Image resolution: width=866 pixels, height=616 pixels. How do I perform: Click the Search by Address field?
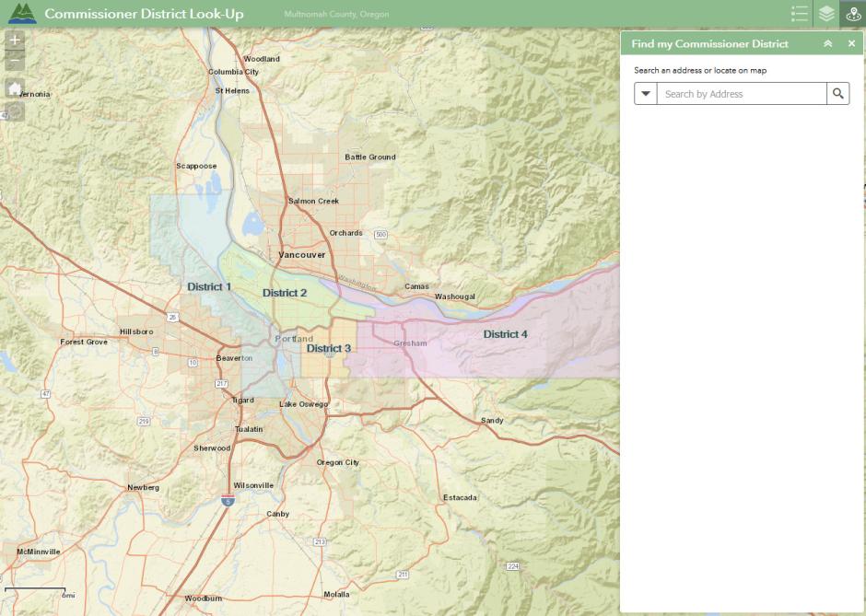coord(742,94)
